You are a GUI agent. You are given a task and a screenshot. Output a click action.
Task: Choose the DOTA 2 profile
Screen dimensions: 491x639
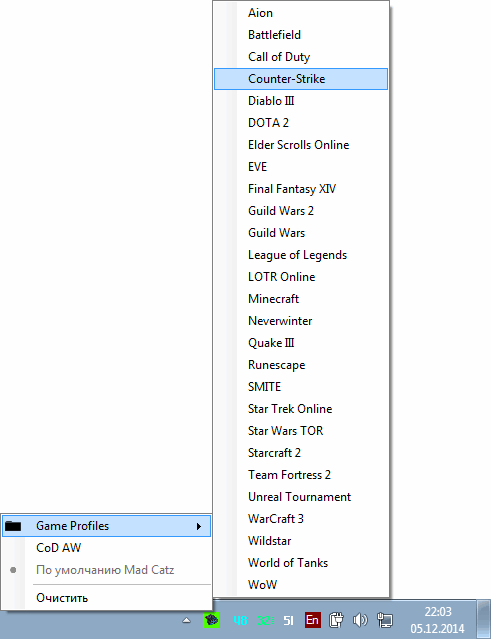[301, 123]
